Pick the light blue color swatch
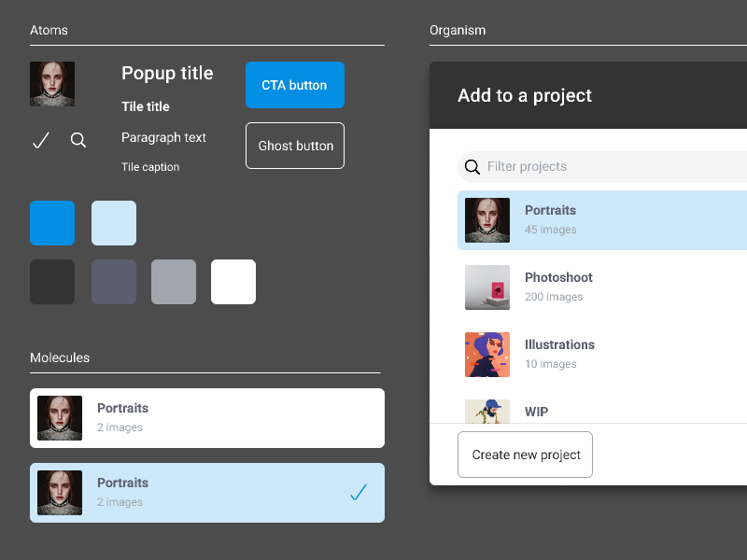 point(114,223)
